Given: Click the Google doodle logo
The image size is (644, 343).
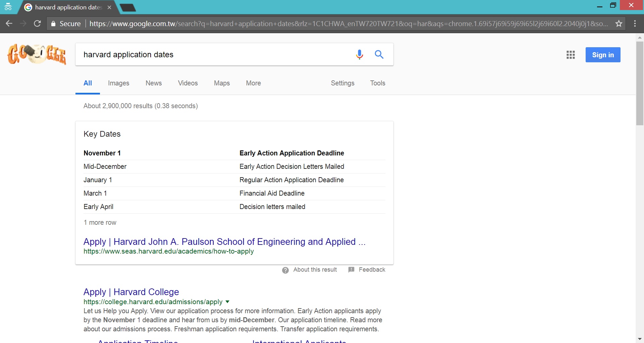Looking at the screenshot, I should [37, 54].
